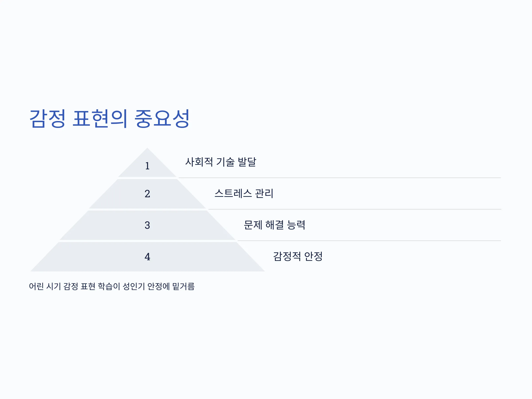Click divider line below 스트레스 관리
The image size is (532, 399).
[354, 209]
